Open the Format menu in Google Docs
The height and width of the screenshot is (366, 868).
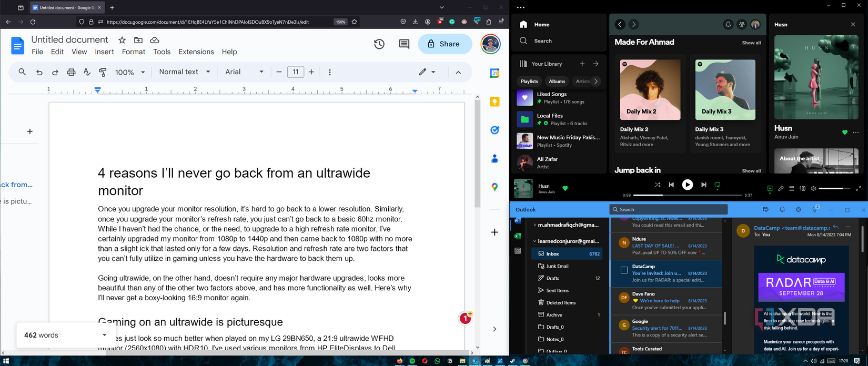coord(134,52)
